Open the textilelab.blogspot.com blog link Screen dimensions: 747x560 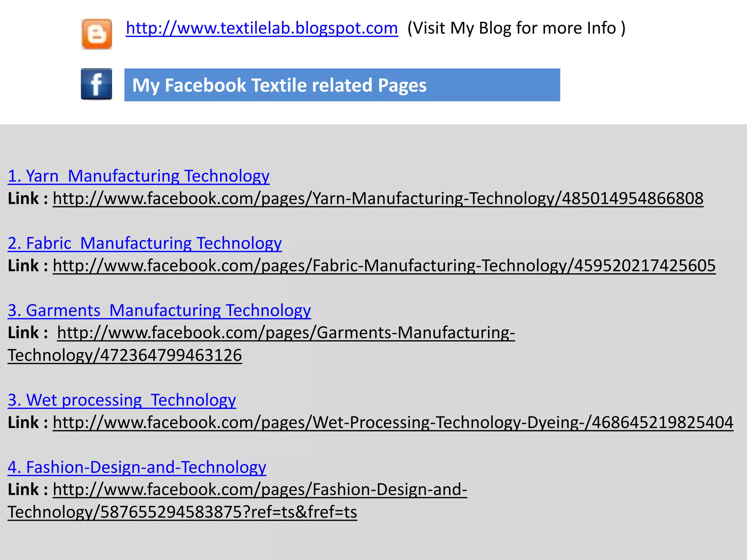[262, 28]
